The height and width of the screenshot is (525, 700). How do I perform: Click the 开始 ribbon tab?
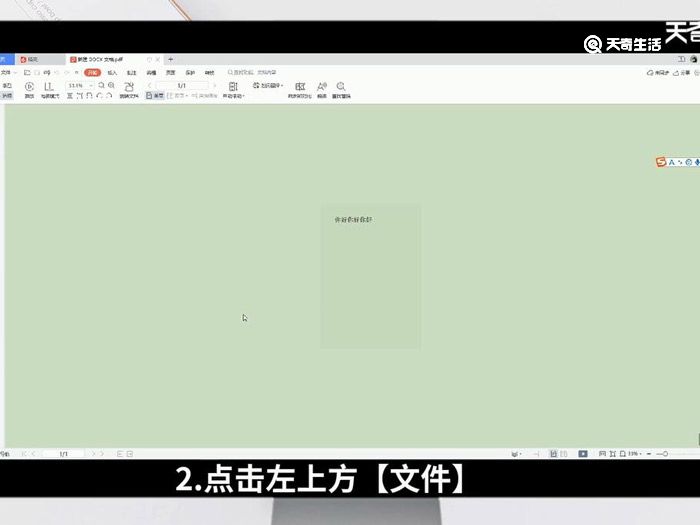click(92, 72)
